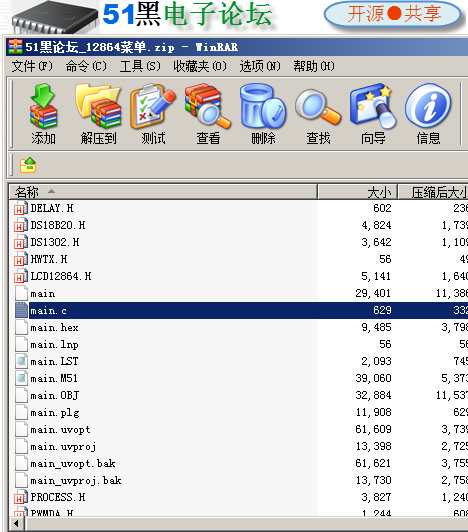Viewport: 468px width, 532px height.
Task: Sort by Size (大小) column header
Action: pyautogui.click(x=357, y=192)
